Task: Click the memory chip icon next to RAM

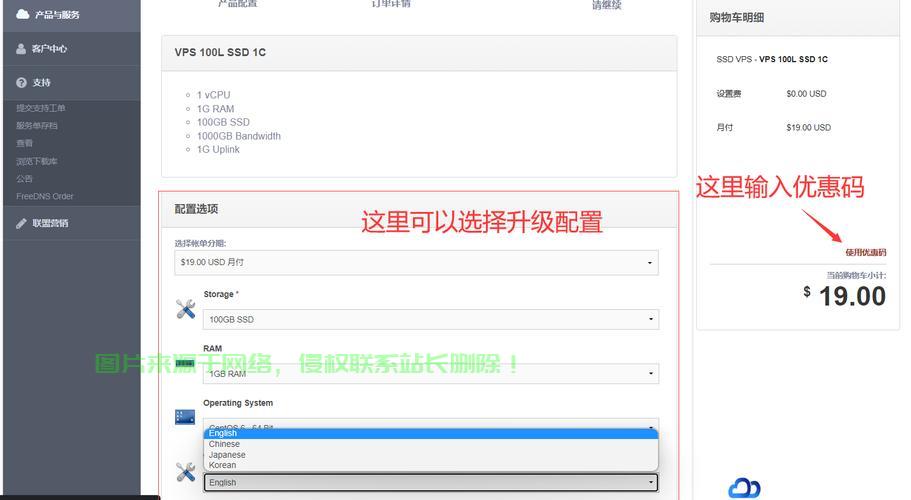Action: (185, 364)
